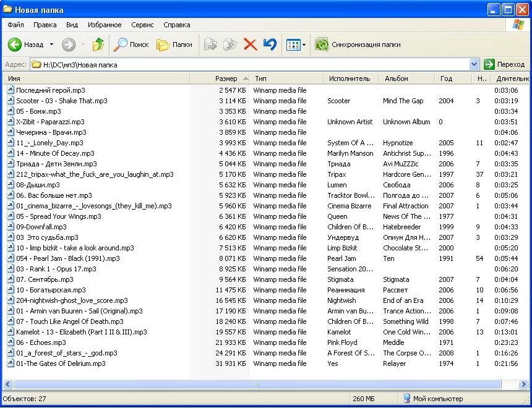532x408 pixels.
Task: Open the Views mode icon
Action: (293, 45)
